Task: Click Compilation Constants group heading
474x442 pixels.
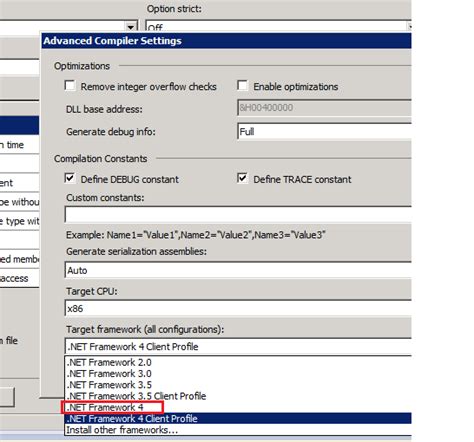Action: tap(101, 159)
